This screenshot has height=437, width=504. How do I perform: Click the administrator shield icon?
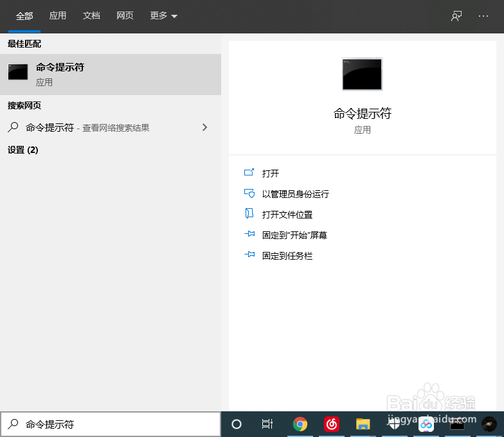click(x=249, y=193)
